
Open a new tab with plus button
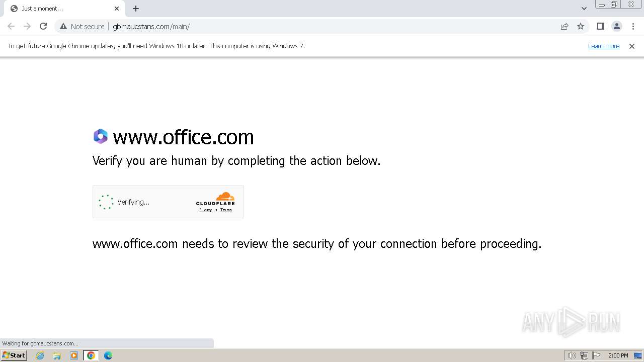[x=136, y=9]
